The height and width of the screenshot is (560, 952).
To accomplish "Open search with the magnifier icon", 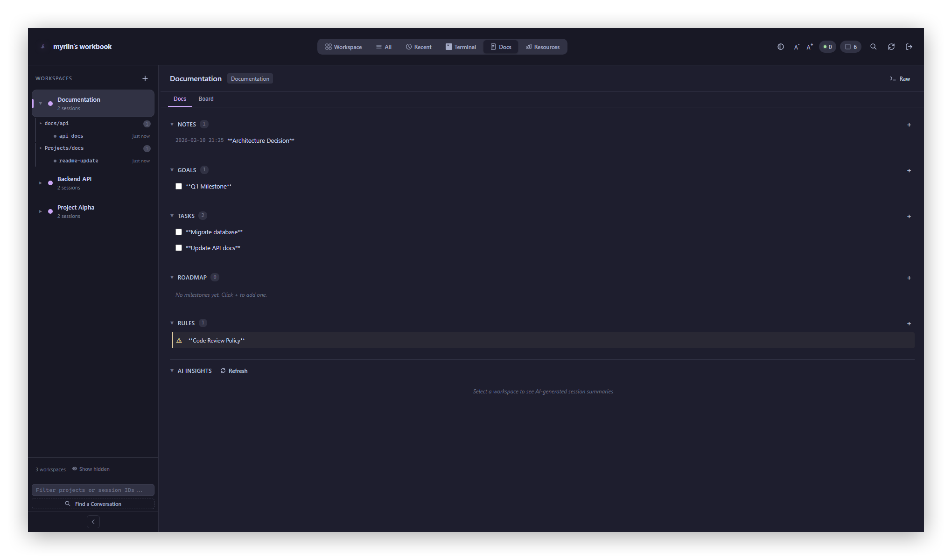I will tap(873, 47).
